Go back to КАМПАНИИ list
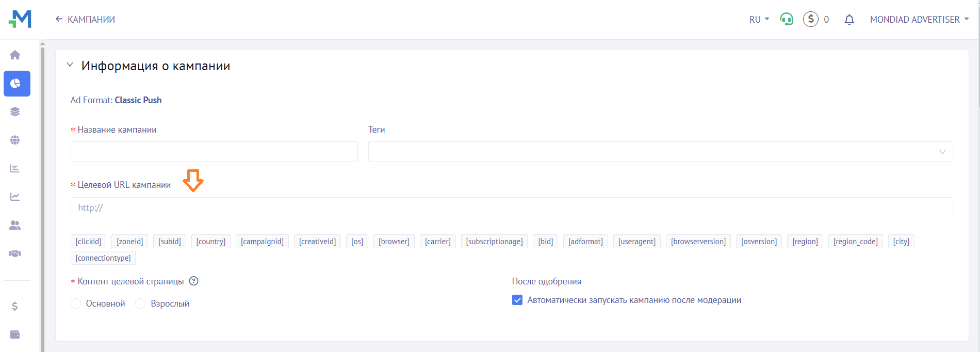Screen dimensions: 980x352 click(85, 20)
